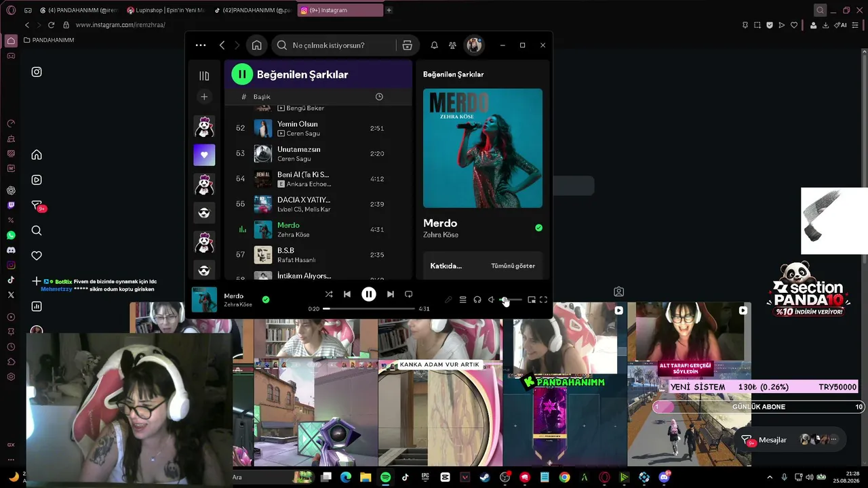868x488 pixels.
Task: Open Liked Songs heart playlist in sidebar
Action: [204, 155]
